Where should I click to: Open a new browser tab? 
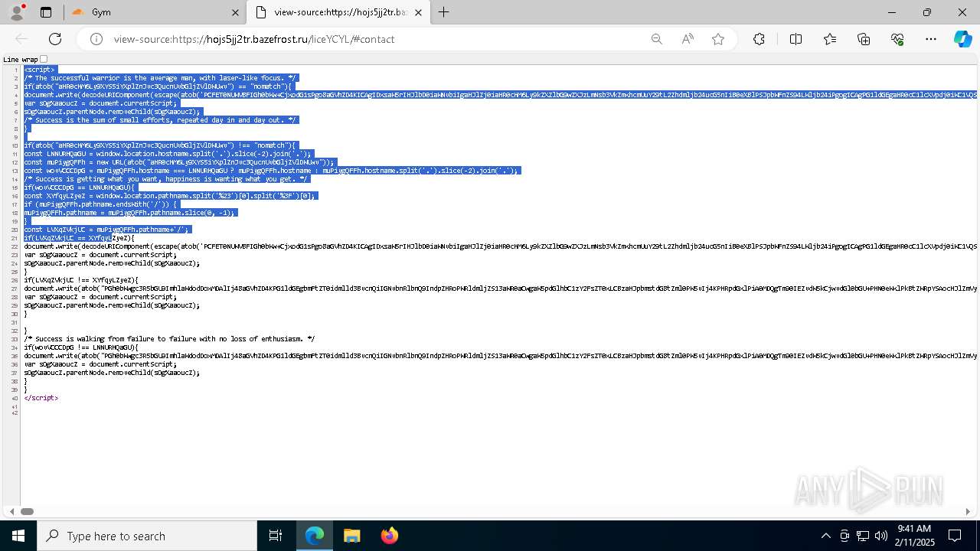444,12
